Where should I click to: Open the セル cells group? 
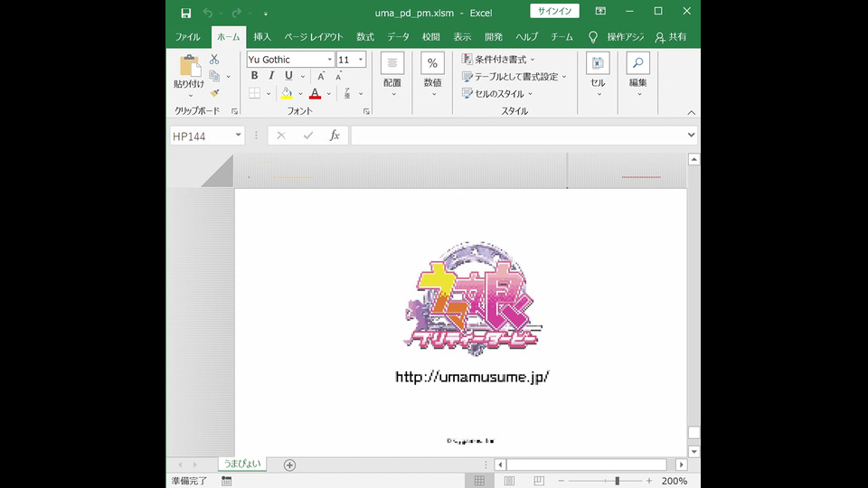coord(598,76)
